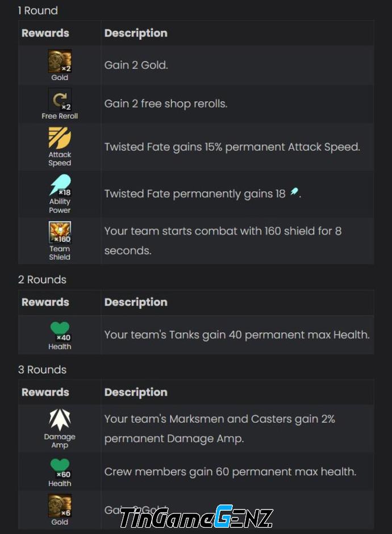Viewport: 392px width, 534px height.
Task: Click the '1 Round' section heading
Action: click(38, 11)
